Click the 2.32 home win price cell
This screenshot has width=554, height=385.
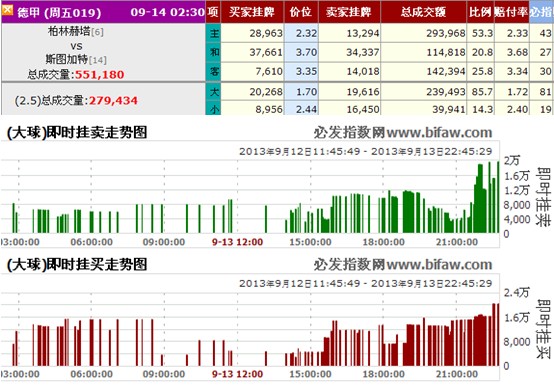pos(301,33)
